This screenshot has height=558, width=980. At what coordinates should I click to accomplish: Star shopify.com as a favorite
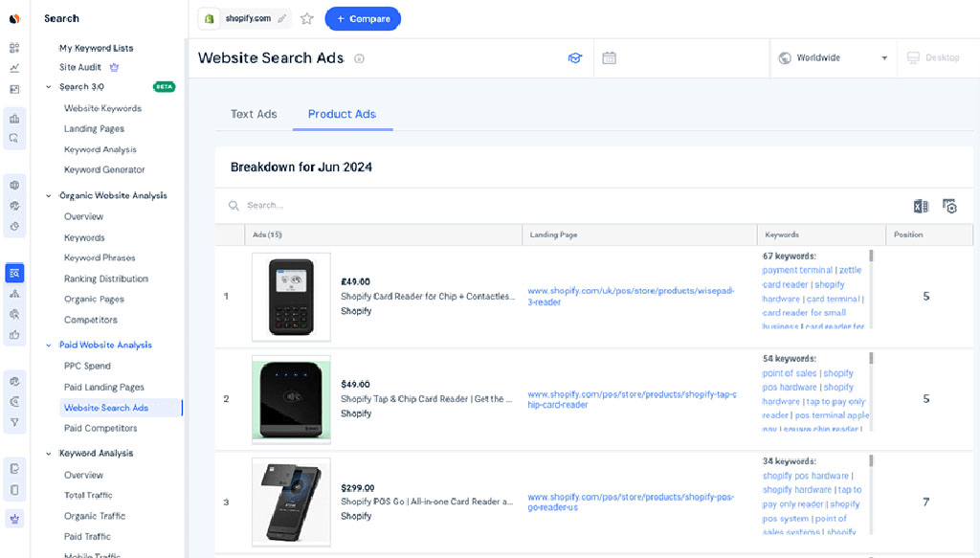pos(307,19)
